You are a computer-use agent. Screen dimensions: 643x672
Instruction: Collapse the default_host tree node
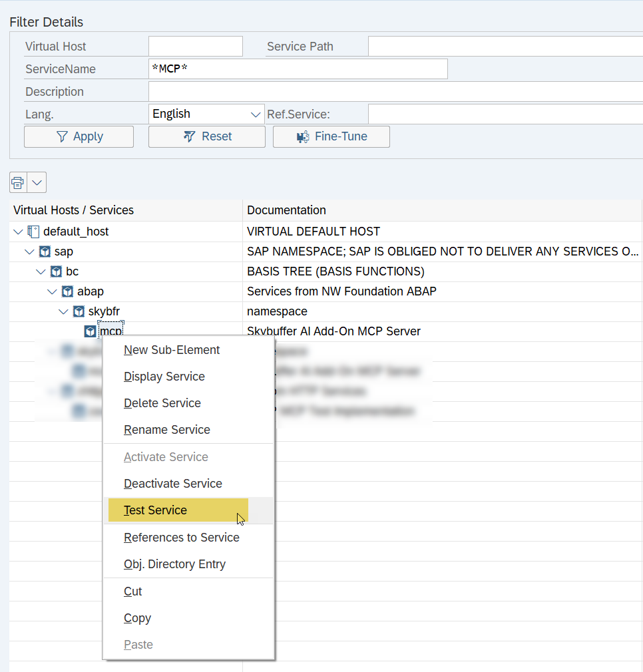[x=18, y=232]
